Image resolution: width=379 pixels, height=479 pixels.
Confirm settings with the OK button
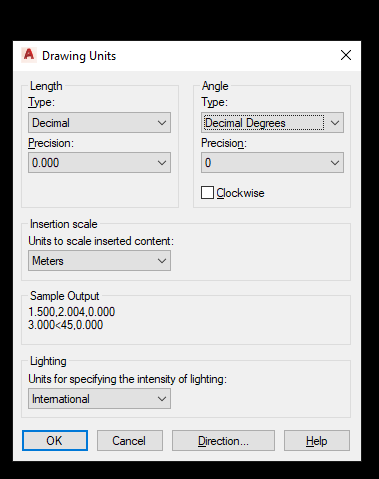[x=55, y=441]
